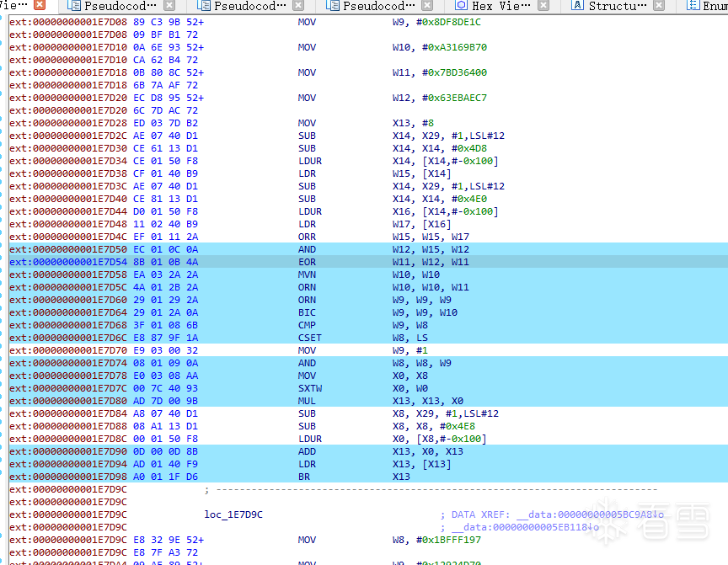The image size is (728, 565).
Task: Click the loc_1E7D9C label
Action: pyautogui.click(x=233, y=514)
